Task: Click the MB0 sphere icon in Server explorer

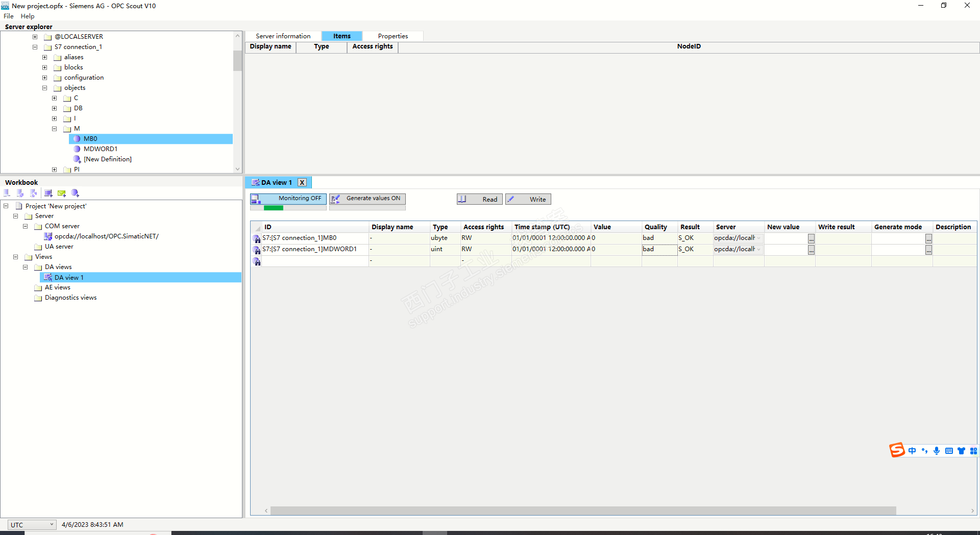Action: [77, 139]
